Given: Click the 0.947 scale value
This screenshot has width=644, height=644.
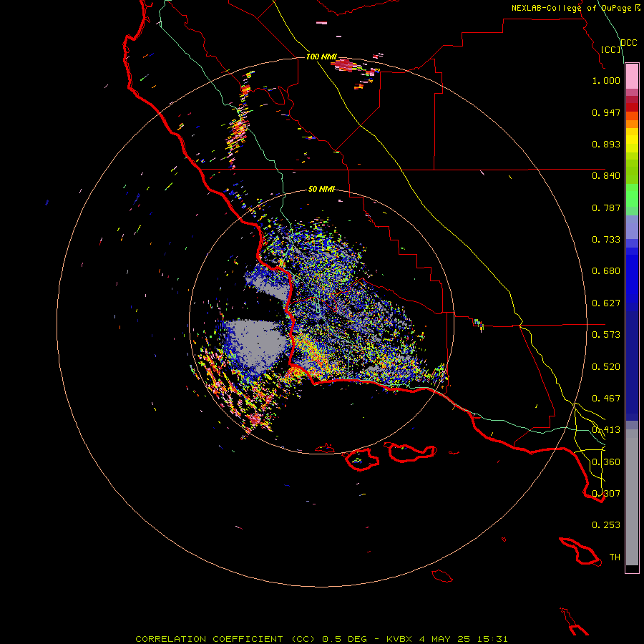Looking at the screenshot, I should [606, 112].
